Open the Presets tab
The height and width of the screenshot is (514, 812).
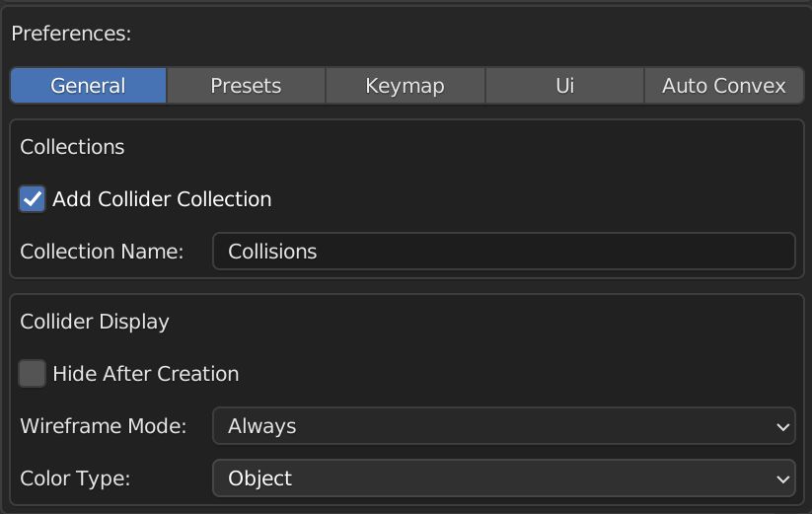click(x=246, y=86)
